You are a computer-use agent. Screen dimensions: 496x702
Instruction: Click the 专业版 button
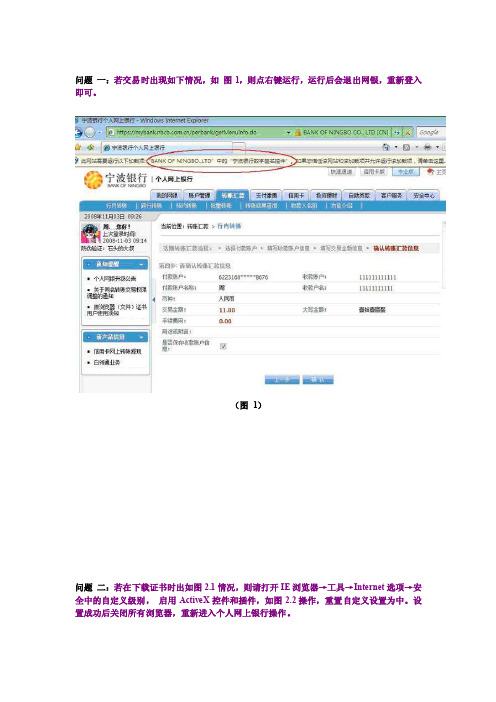(x=406, y=172)
